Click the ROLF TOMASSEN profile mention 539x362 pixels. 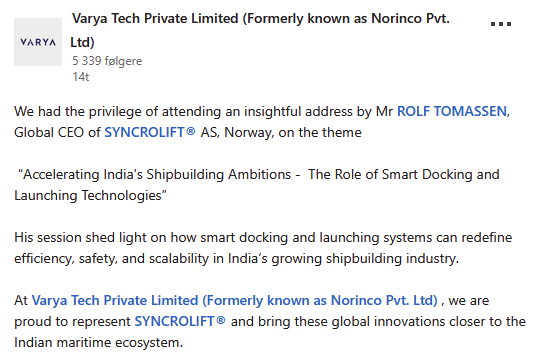point(452,112)
